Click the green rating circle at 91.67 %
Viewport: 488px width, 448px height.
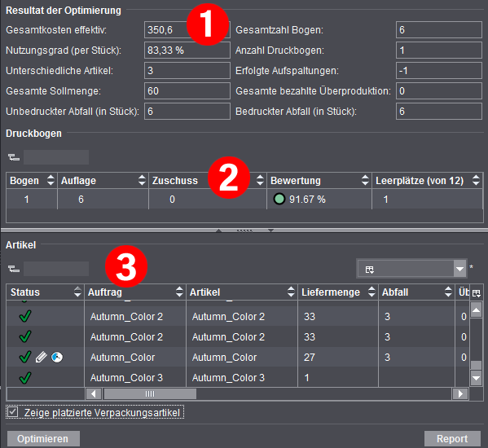(279, 199)
